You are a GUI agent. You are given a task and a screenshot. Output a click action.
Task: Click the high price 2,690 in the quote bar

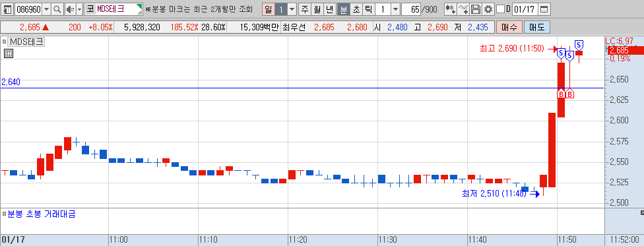coord(438,28)
